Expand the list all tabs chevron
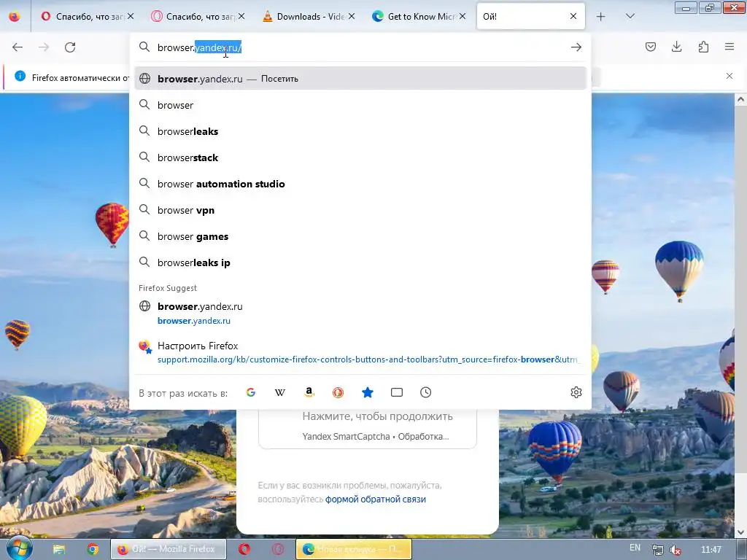The width and height of the screenshot is (747, 560). pos(630,17)
